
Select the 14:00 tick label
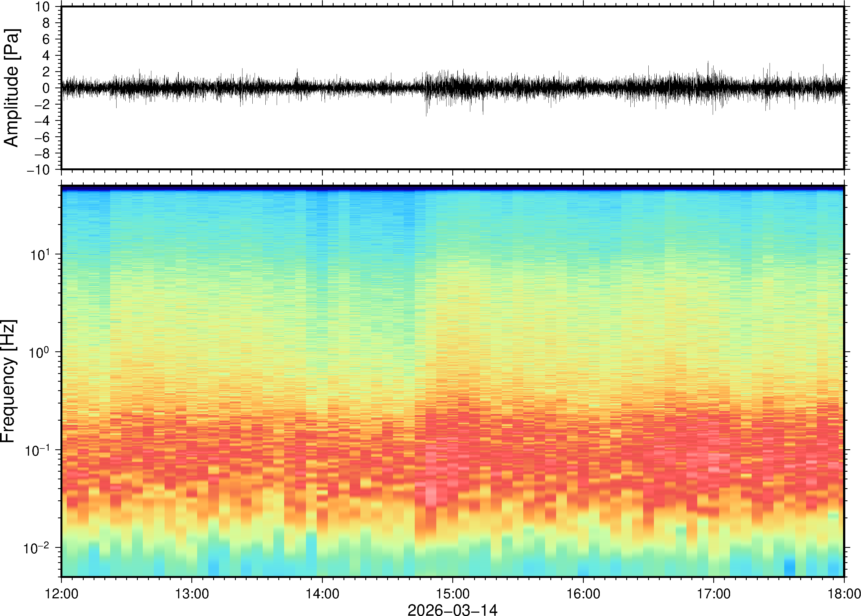tap(323, 594)
